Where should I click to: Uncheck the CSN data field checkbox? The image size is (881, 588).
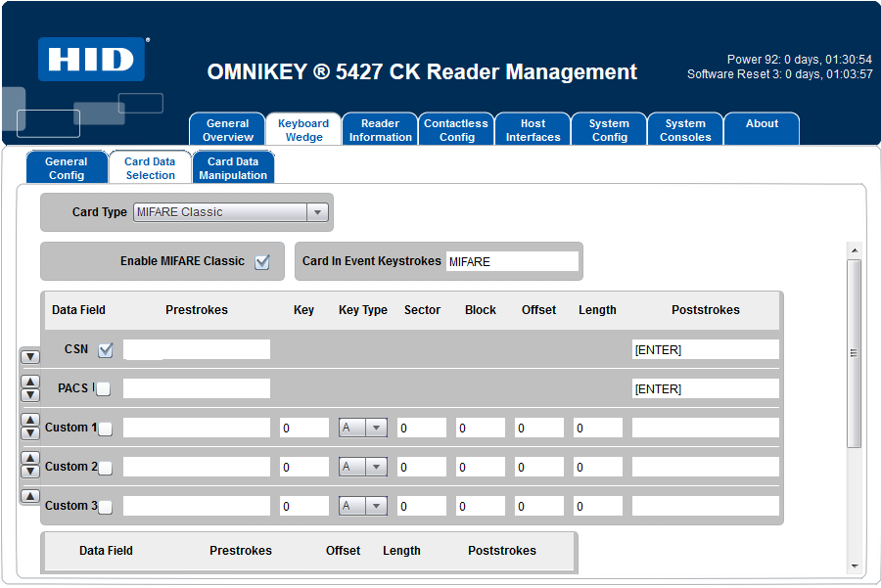106,350
